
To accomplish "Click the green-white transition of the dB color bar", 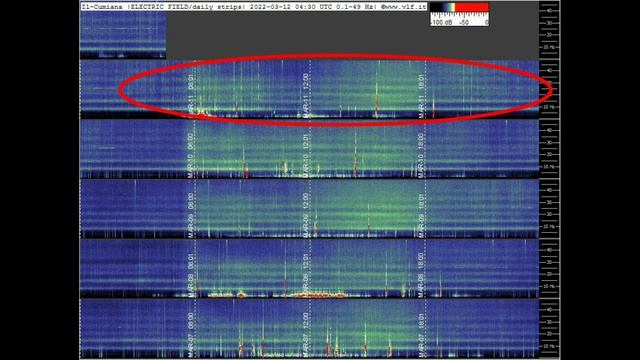I will [x=452, y=7].
